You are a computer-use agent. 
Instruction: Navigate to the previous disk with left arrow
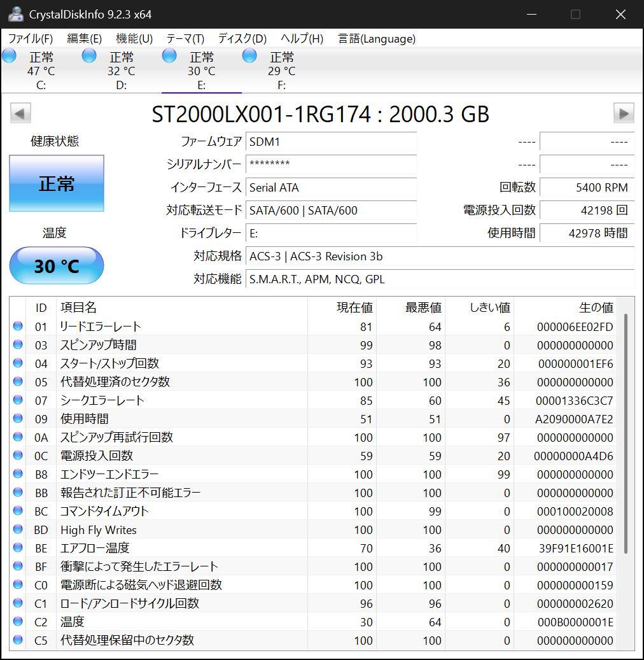(x=20, y=113)
